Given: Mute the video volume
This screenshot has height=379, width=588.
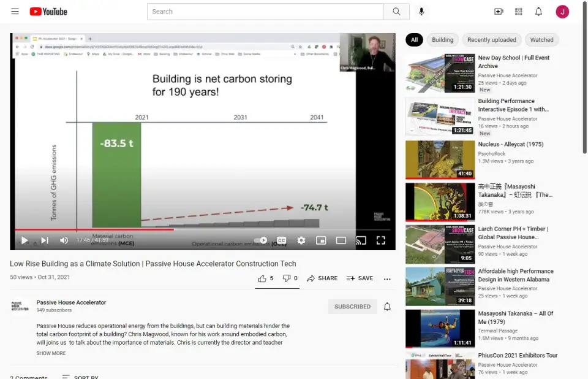Looking at the screenshot, I should click(64, 240).
